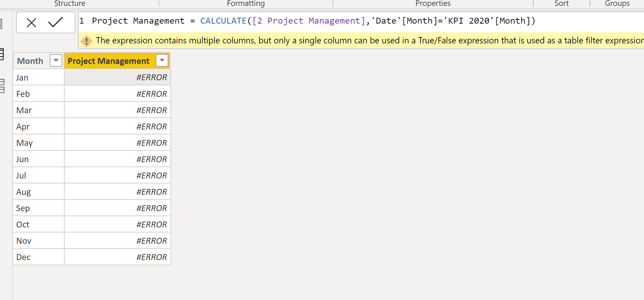This screenshot has height=300, width=644.
Task: Click the Properties ribbon group label
Action: click(433, 3)
